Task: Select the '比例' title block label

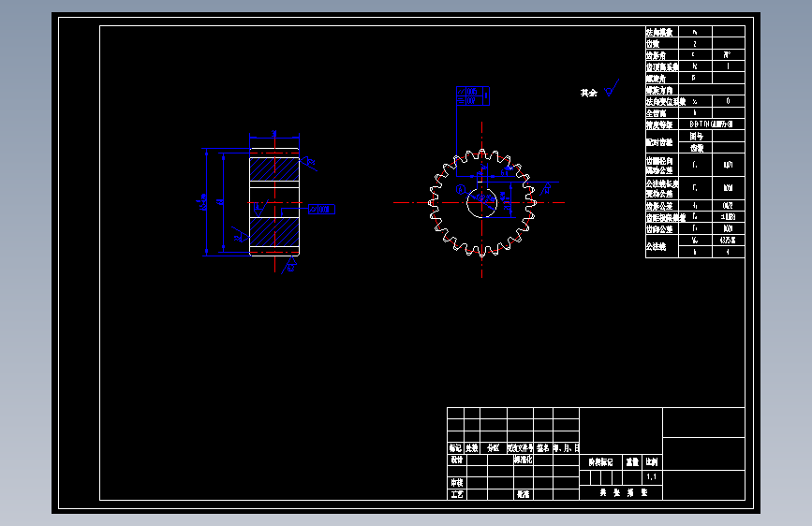Action: (652, 461)
